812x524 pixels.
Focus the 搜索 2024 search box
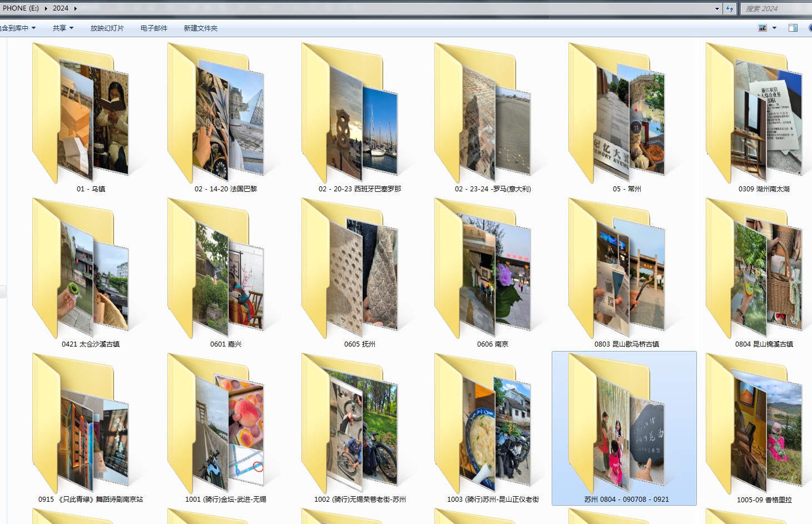point(776,8)
